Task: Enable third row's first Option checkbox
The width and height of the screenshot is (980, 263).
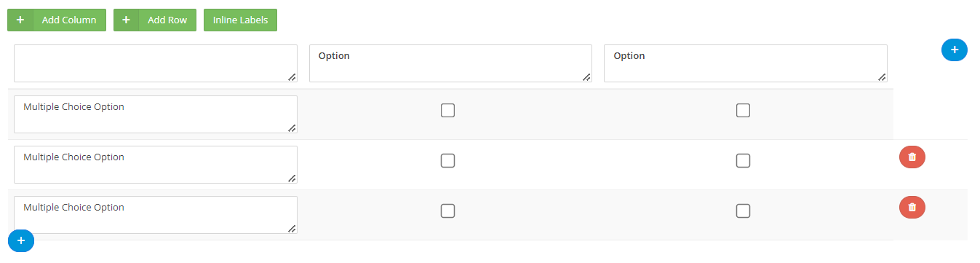Action: click(448, 211)
